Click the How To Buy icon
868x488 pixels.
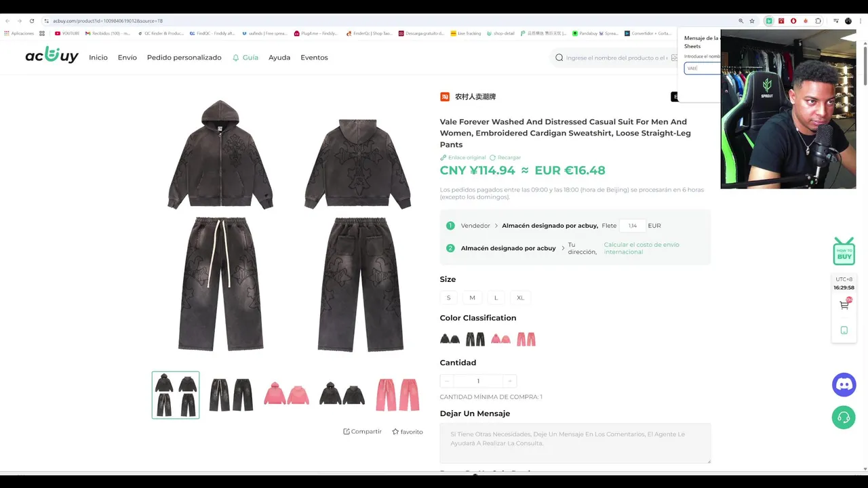point(844,251)
